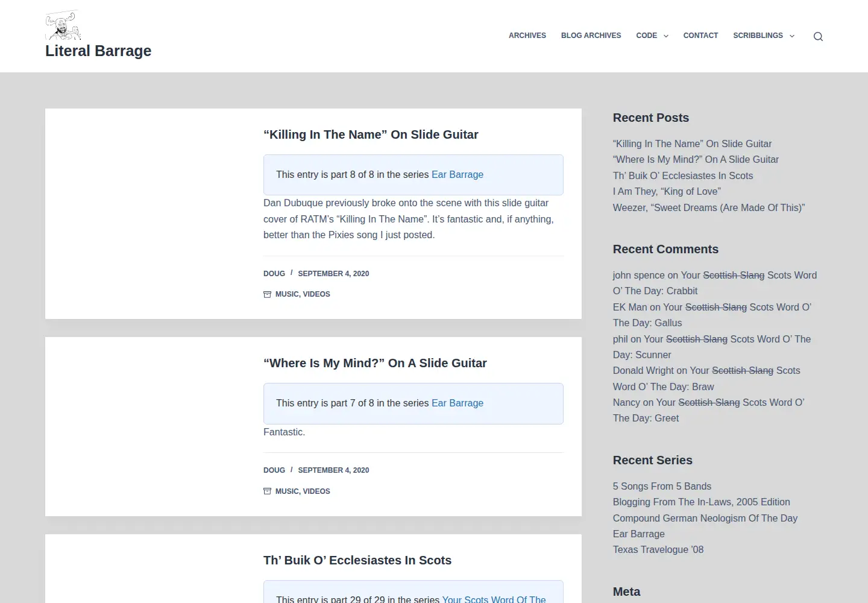Follow Ear Barrage series link in part 7 post
The image size is (868, 603).
point(458,403)
